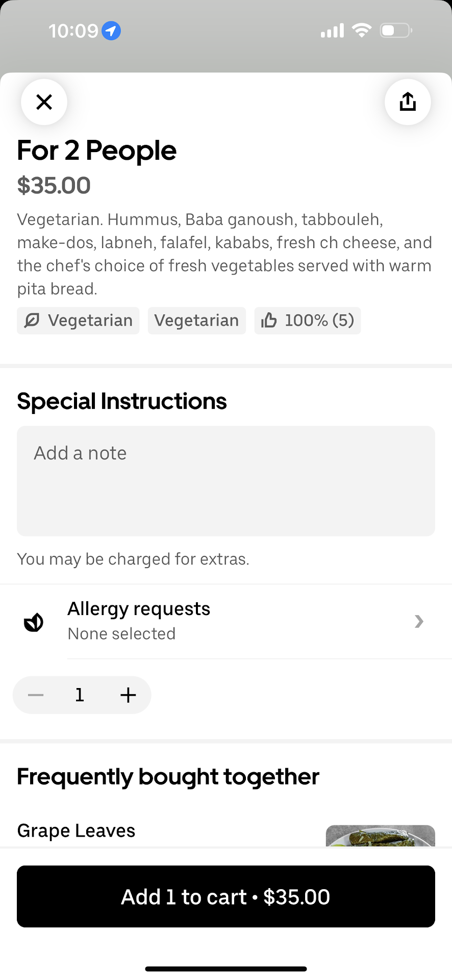
Task: Increase quantity with plus button
Action: pos(128,695)
